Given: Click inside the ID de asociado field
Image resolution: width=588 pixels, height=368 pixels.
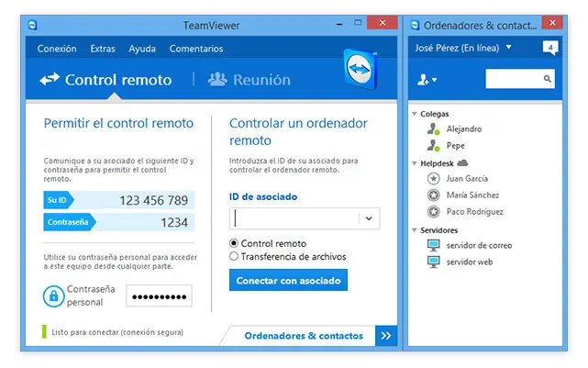Looking at the screenshot, I should tap(294, 218).
